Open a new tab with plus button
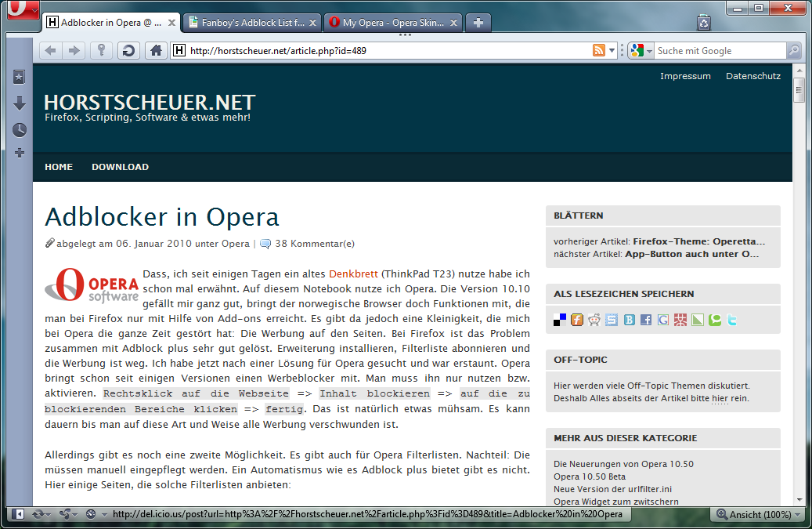 [478, 23]
